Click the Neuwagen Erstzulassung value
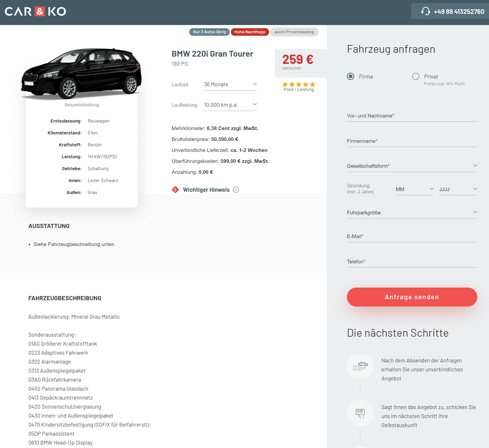Screen dimensions: 489x448 click(x=99, y=121)
